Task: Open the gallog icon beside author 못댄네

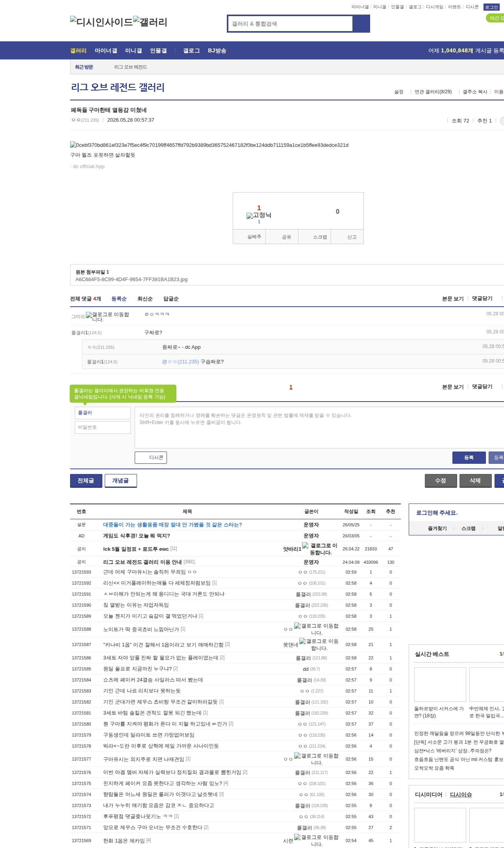Action: 319,644
